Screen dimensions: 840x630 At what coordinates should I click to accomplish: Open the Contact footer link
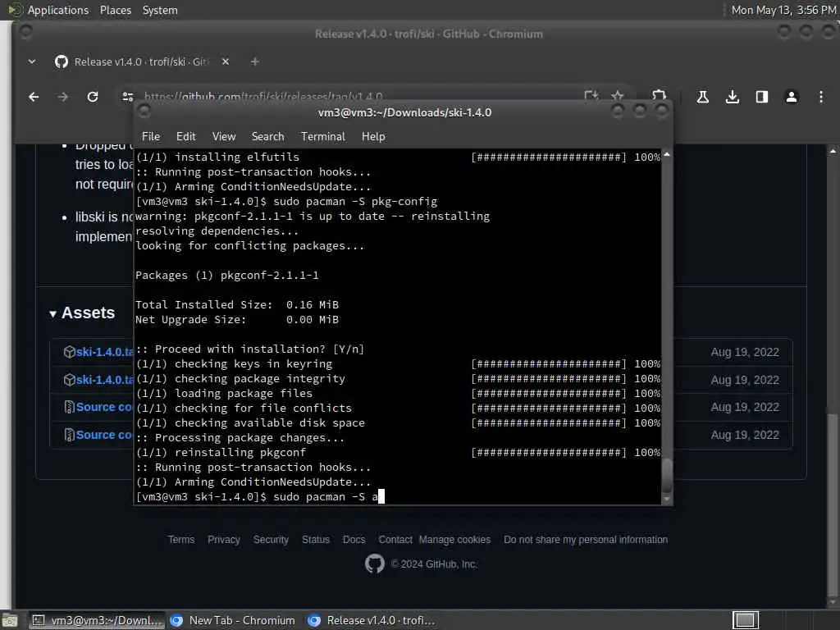point(395,540)
